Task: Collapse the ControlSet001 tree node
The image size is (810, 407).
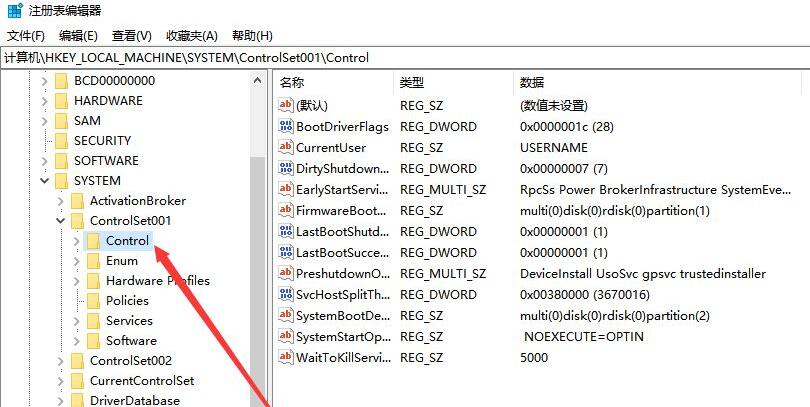Action: point(60,221)
